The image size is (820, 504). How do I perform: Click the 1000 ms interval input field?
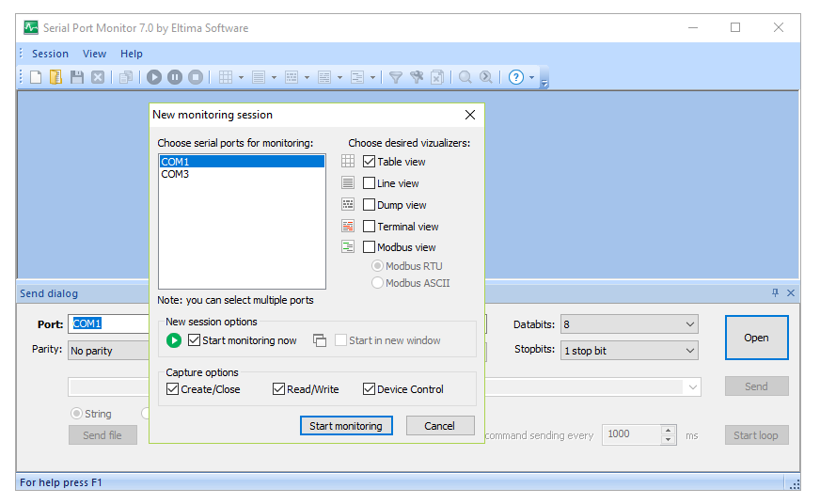point(632,434)
